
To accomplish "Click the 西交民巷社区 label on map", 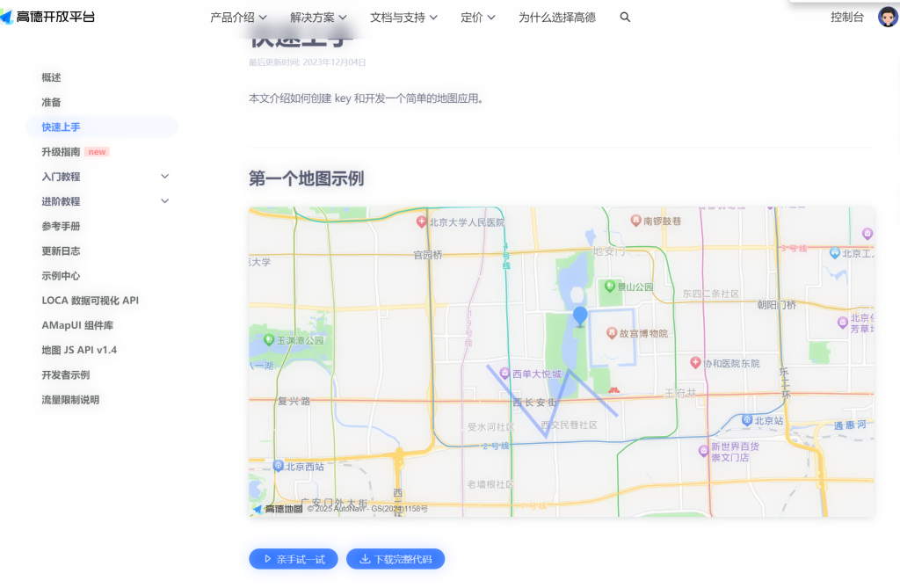I will tap(570, 425).
